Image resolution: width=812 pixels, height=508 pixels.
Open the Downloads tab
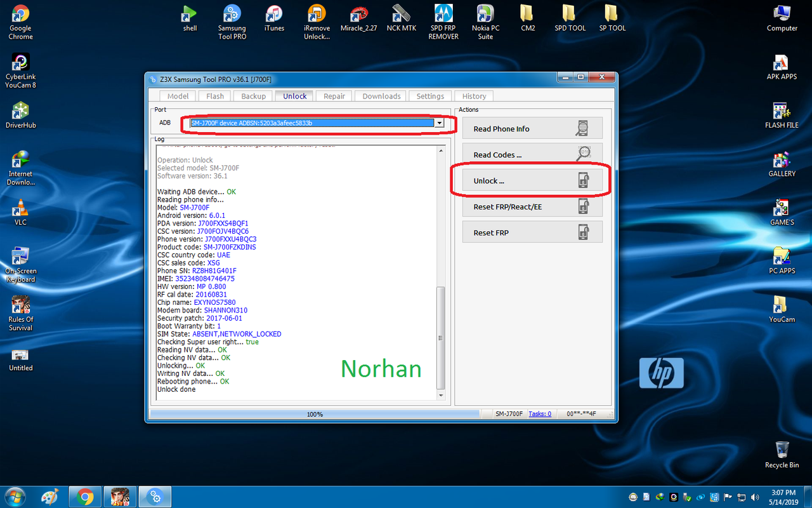[381, 96]
